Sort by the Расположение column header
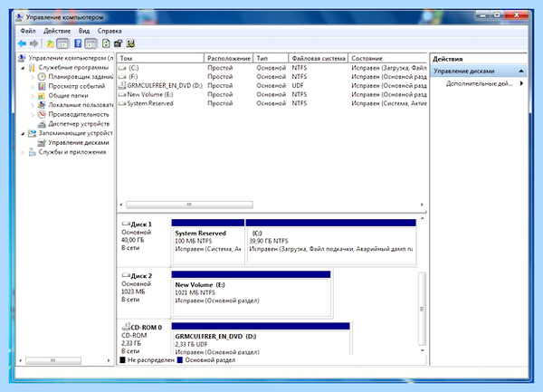The height and width of the screenshot is (392, 543). pos(229,58)
